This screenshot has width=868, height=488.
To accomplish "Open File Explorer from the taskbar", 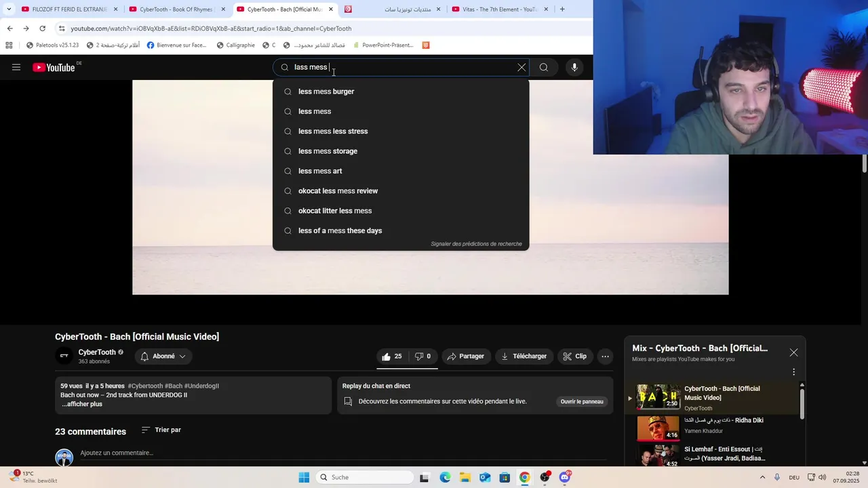I will pos(465,477).
